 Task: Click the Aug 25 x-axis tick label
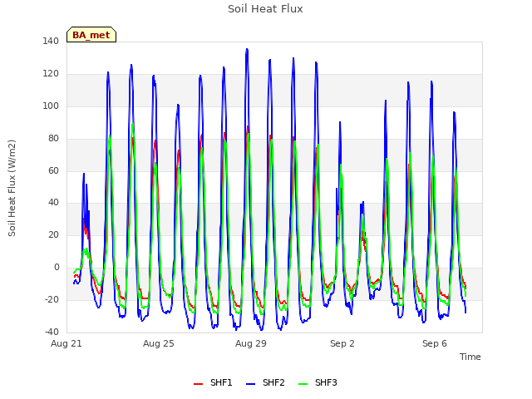(159, 343)
